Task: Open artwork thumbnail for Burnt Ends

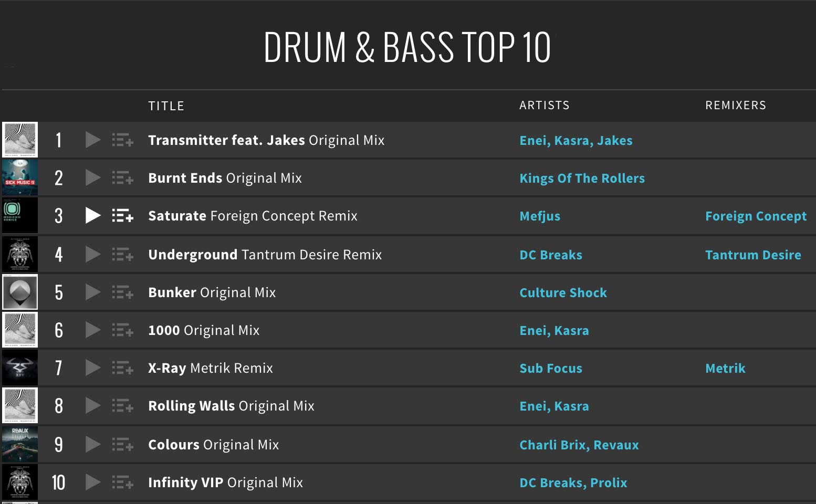Action: (x=20, y=178)
